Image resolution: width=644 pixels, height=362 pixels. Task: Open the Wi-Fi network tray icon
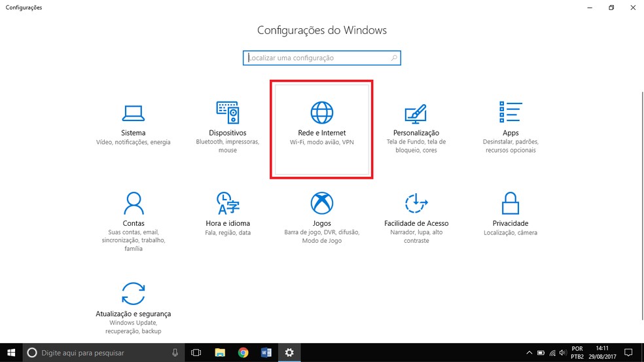(x=552, y=353)
